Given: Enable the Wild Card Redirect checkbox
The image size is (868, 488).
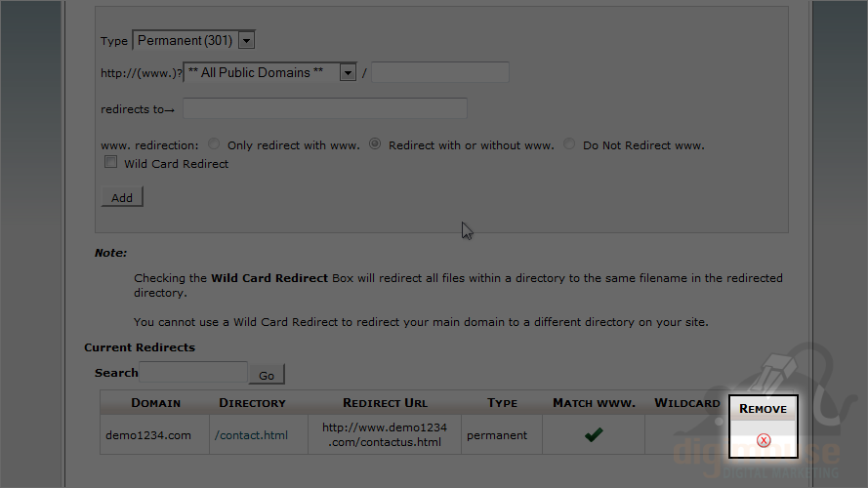Looking at the screenshot, I should 111,163.
